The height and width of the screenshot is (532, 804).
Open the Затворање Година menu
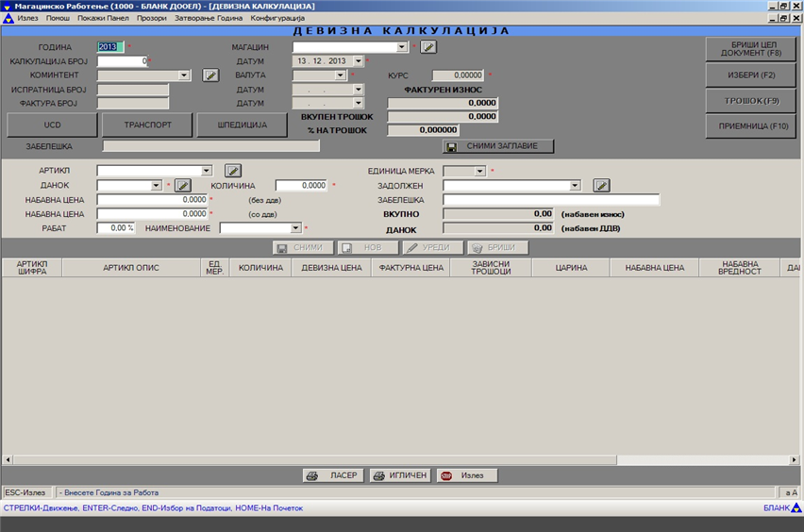tap(209, 18)
